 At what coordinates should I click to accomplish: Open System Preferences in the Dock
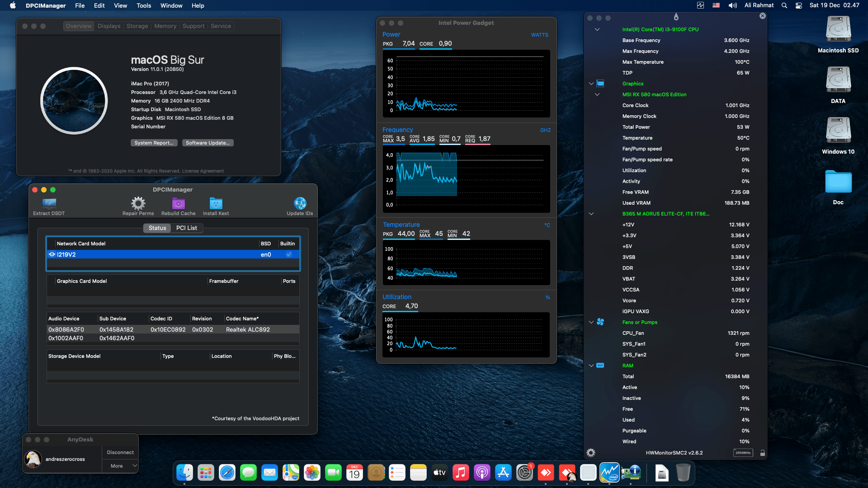524,473
